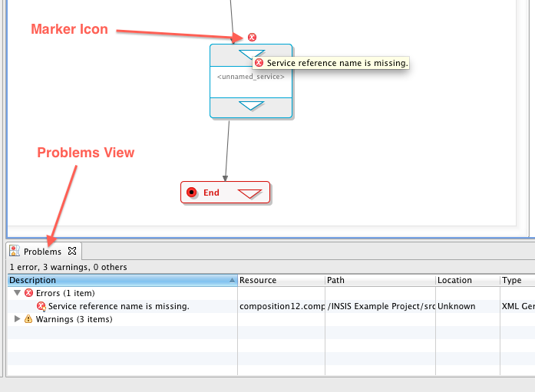Click the triangle icon on End node
This screenshot has width=535, height=392.
(x=250, y=193)
